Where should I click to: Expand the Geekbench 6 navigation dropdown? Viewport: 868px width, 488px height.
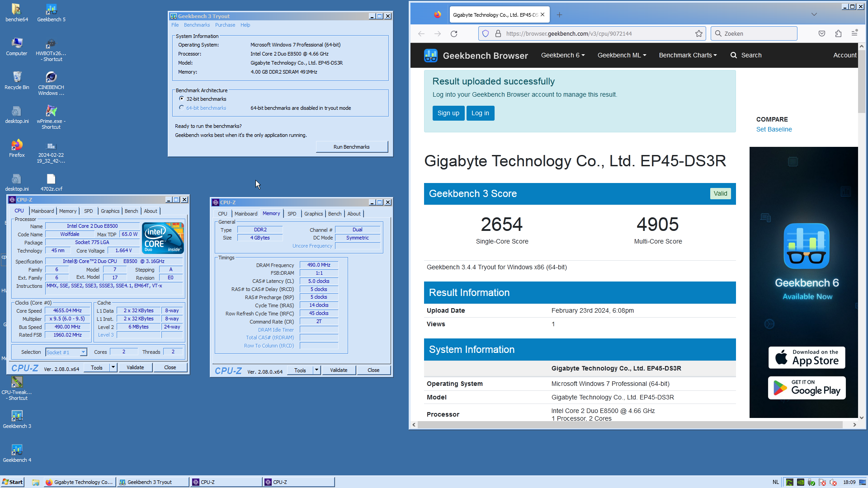(x=563, y=55)
